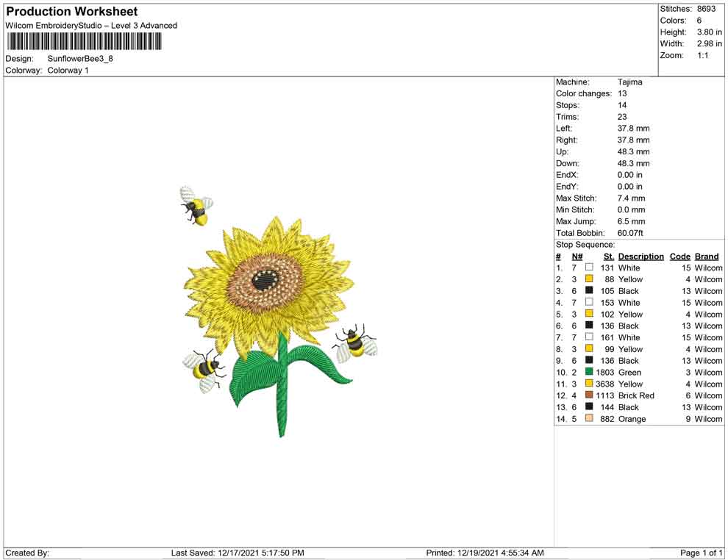Click the White swatch in stop 1
728x560 pixels.
coord(589,268)
